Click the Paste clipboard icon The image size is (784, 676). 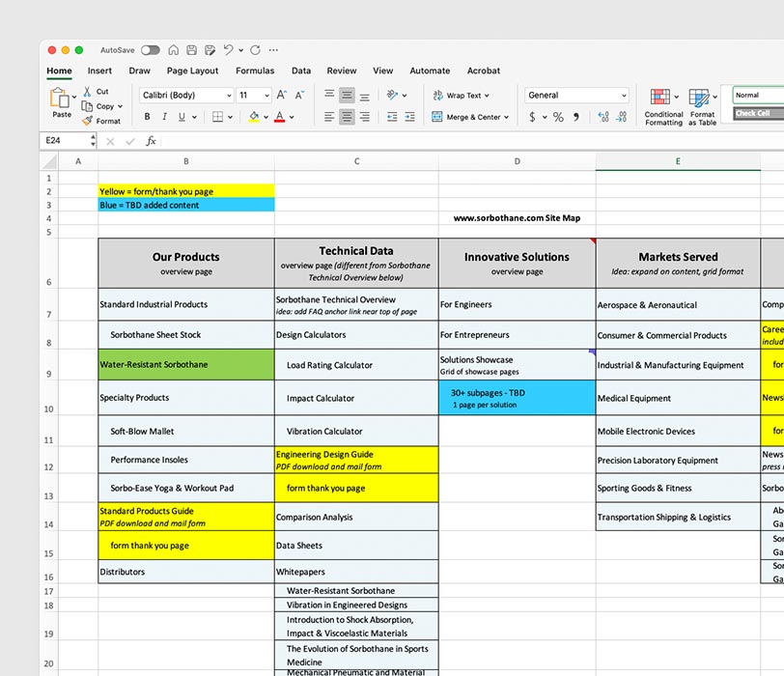click(x=60, y=98)
